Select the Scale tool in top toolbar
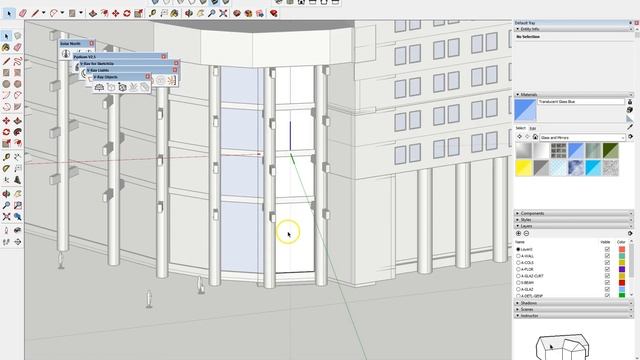640x360 pixels. click(x=138, y=13)
